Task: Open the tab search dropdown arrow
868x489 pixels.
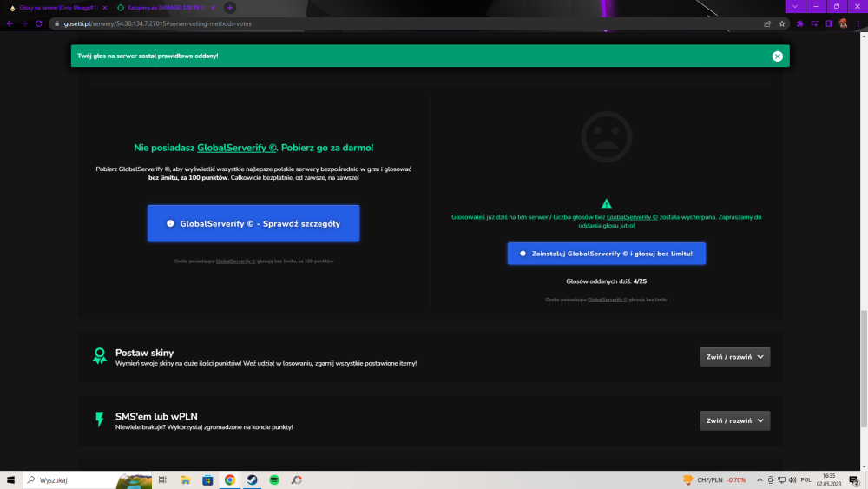Action: coord(795,6)
